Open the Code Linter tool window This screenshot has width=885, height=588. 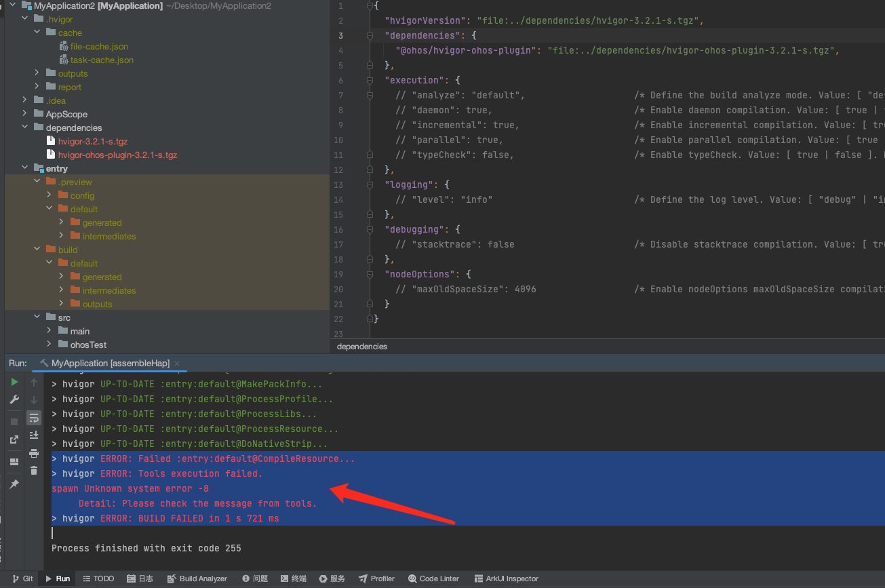434,579
